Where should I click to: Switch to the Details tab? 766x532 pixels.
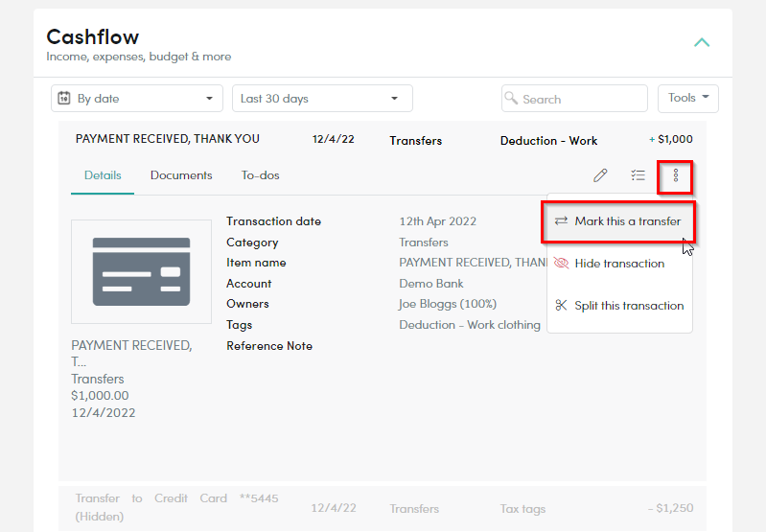[x=103, y=175]
